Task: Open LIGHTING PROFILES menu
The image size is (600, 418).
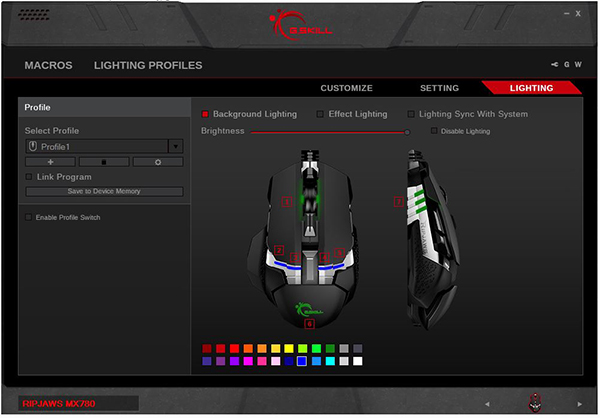Action: [148, 65]
